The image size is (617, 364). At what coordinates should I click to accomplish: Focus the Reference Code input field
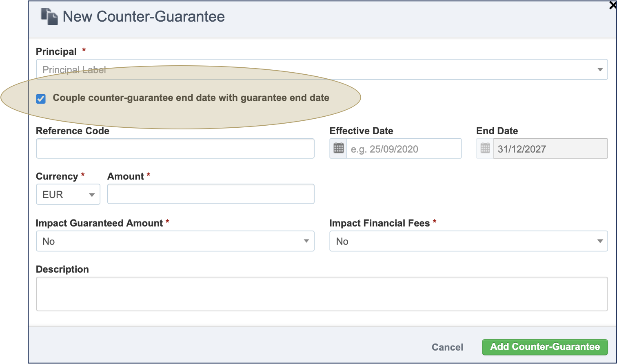[x=175, y=149]
